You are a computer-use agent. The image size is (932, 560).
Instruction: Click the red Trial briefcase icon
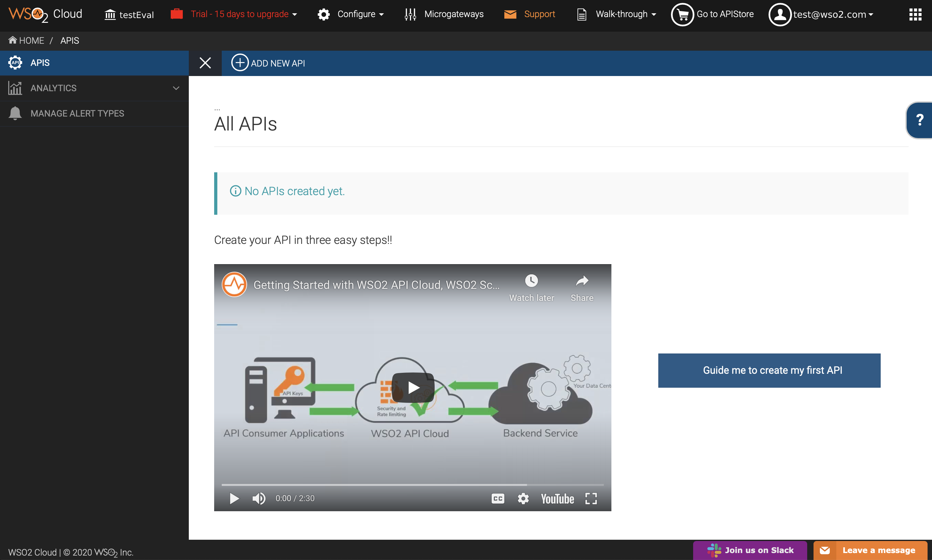[176, 14]
